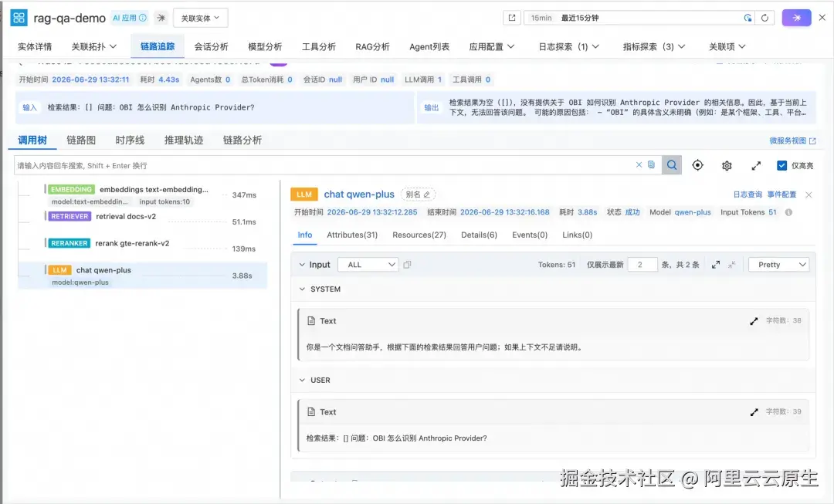The height and width of the screenshot is (504, 834).
Task: Select the 调用树 view tab
Action: (32, 140)
